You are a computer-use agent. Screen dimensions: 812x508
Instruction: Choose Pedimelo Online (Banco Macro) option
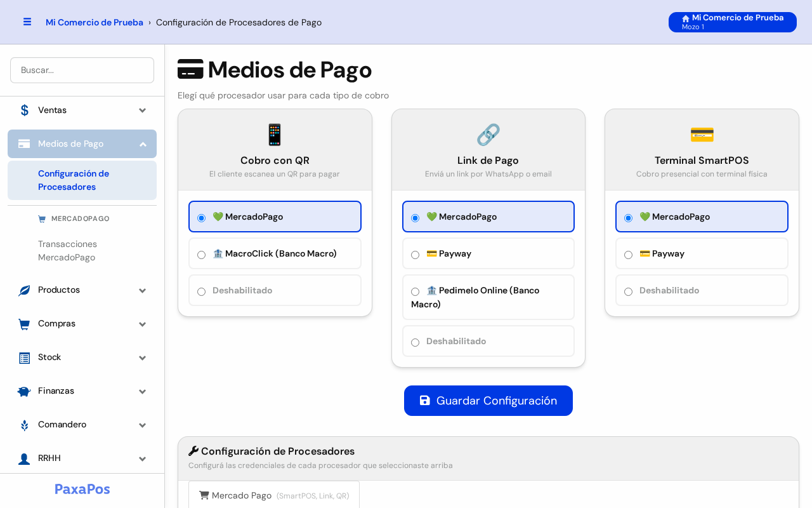(x=488, y=297)
